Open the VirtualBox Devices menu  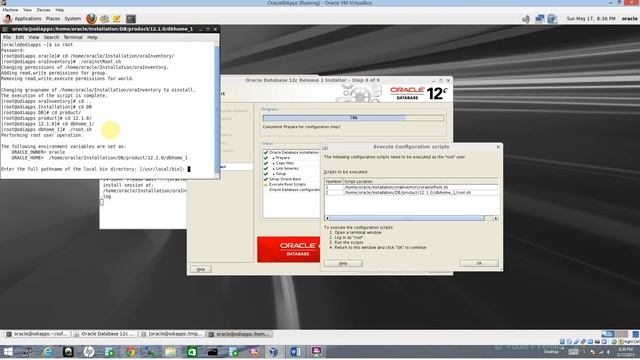[44, 10]
